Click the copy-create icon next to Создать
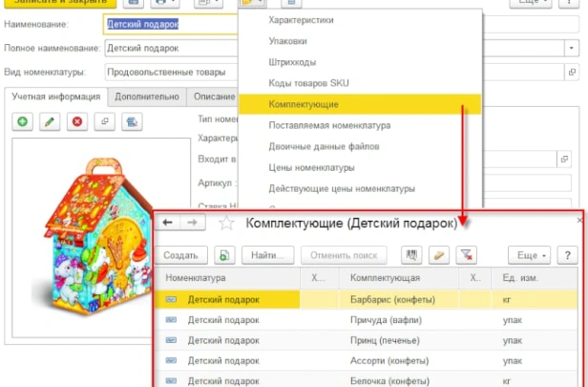The image size is (588, 387). [x=224, y=255]
